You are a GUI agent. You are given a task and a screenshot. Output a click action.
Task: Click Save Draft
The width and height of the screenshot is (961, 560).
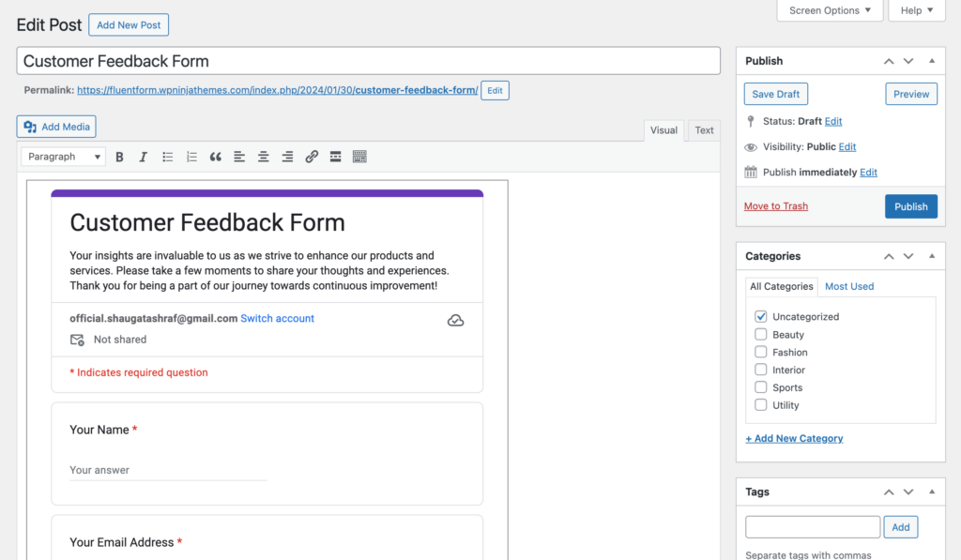coord(776,95)
